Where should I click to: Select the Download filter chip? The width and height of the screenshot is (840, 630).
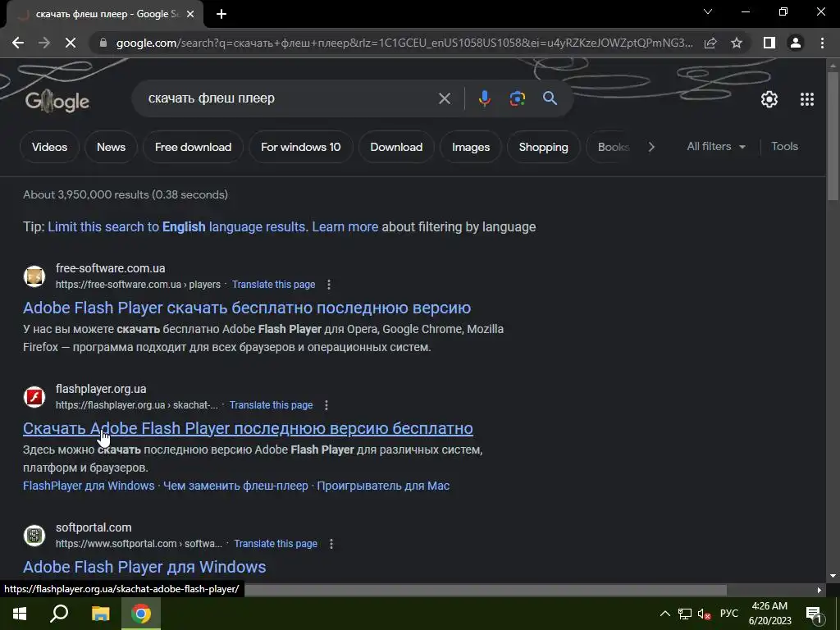396,147
